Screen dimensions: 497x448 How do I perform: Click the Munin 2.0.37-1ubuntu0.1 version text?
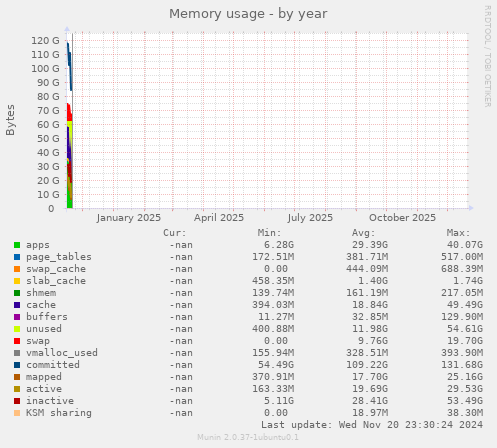pos(248,437)
